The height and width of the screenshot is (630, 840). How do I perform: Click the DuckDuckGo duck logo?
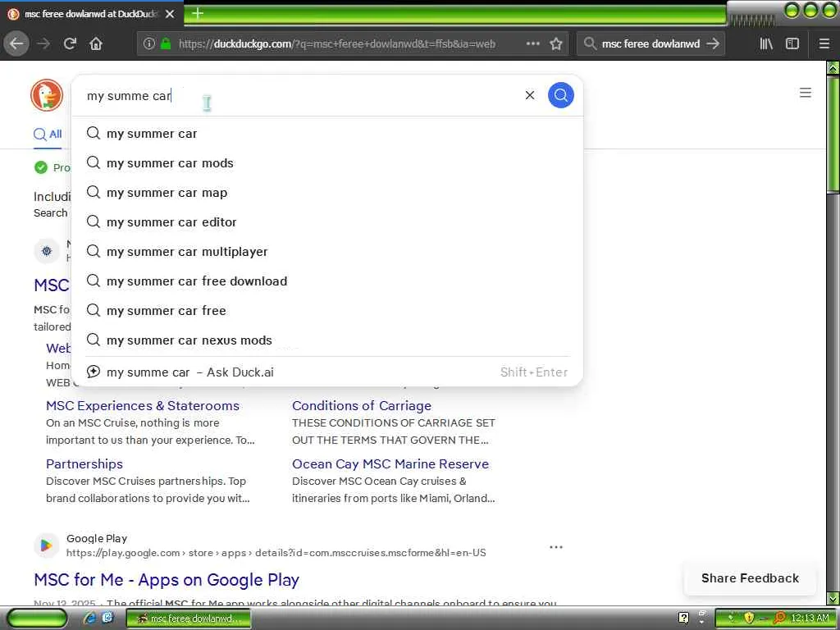[x=47, y=95]
